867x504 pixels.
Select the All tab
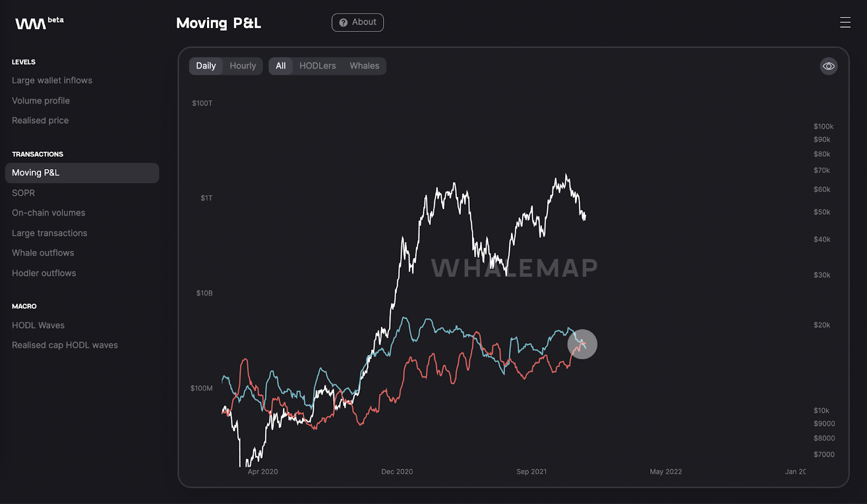point(281,66)
